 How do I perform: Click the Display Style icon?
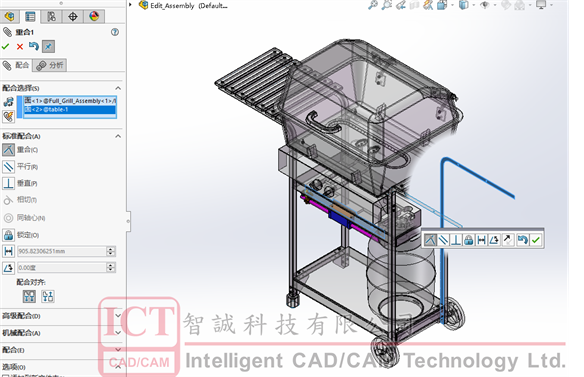(x=464, y=5)
